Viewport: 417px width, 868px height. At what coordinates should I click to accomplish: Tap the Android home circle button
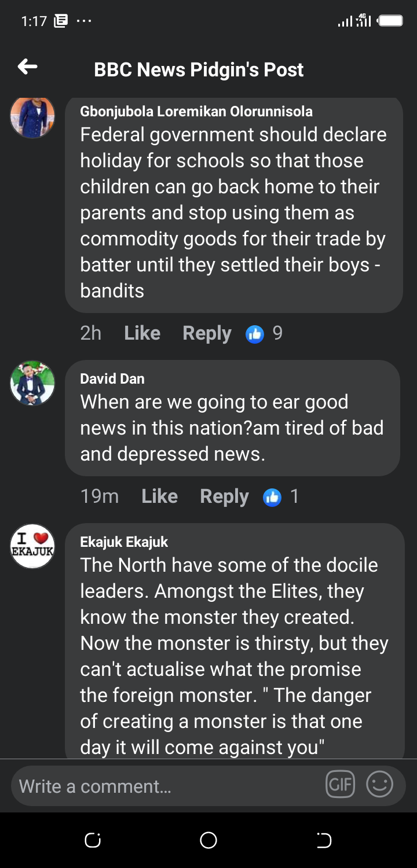click(x=209, y=840)
